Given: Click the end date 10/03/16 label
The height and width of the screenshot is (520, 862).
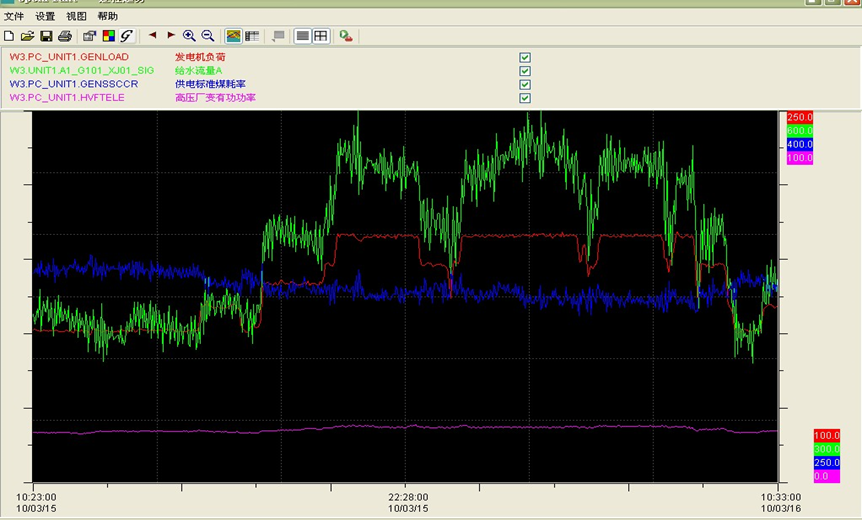Looking at the screenshot, I should [781, 508].
